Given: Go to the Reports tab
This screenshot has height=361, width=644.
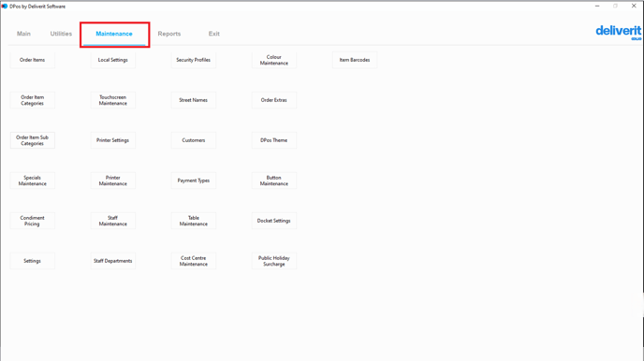Looking at the screenshot, I should point(169,34).
